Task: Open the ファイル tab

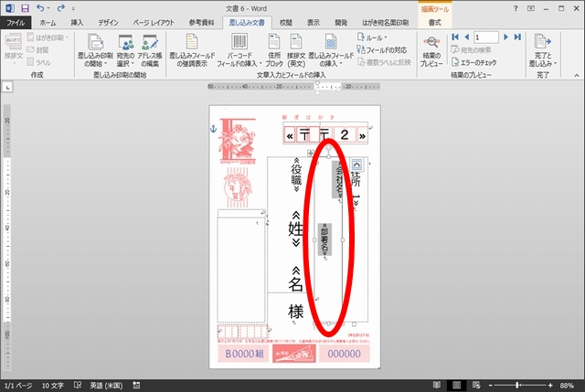Action: tap(16, 23)
